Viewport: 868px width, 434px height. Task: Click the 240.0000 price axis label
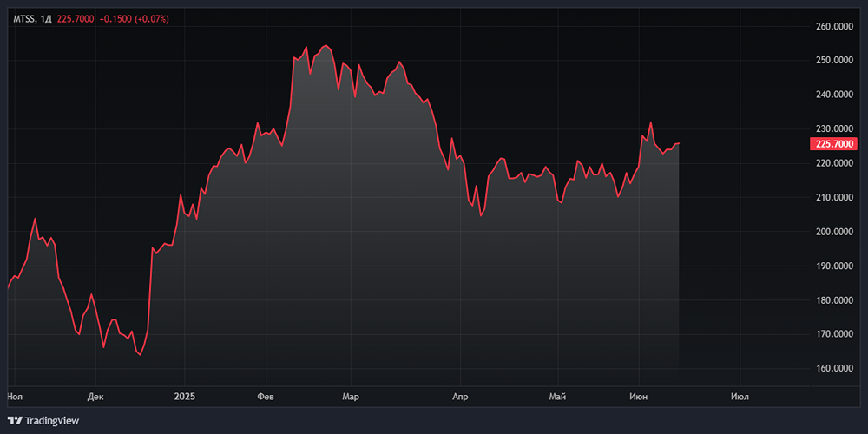click(835, 95)
